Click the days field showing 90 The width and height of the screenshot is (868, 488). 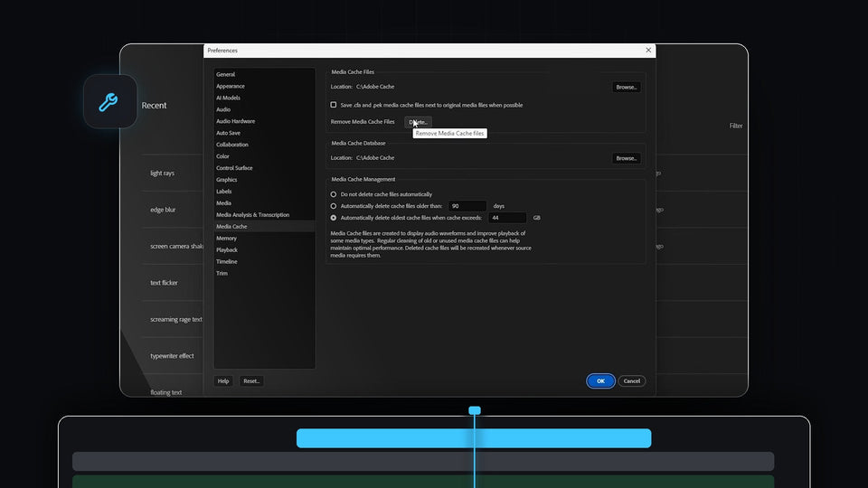[x=467, y=206]
